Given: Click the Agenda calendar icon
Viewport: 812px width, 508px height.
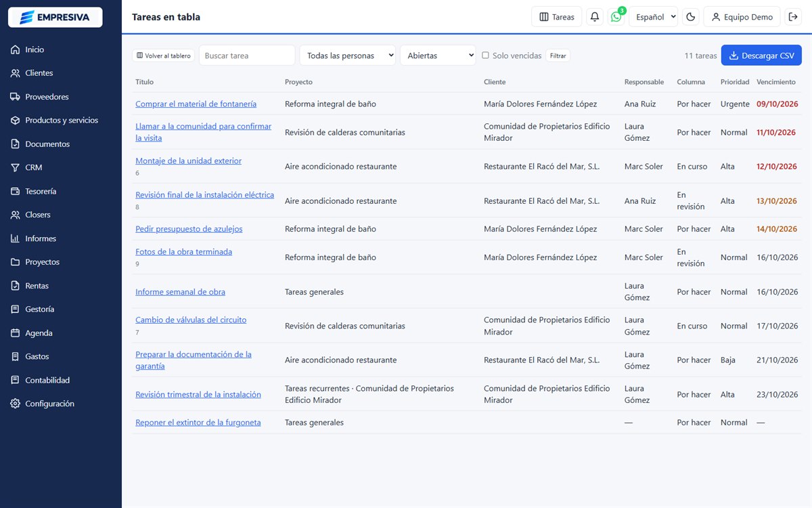Looking at the screenshot, I should pos(15,333).
